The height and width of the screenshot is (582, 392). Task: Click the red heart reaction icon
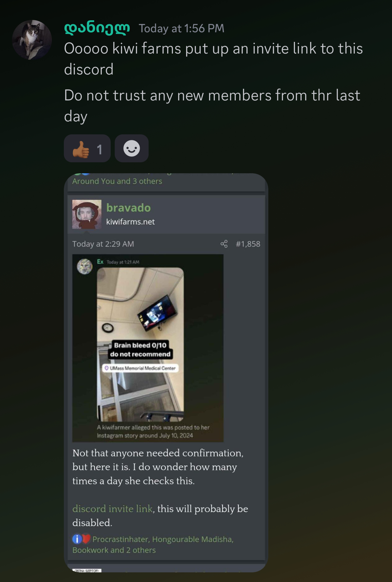[x=86, y=539]
